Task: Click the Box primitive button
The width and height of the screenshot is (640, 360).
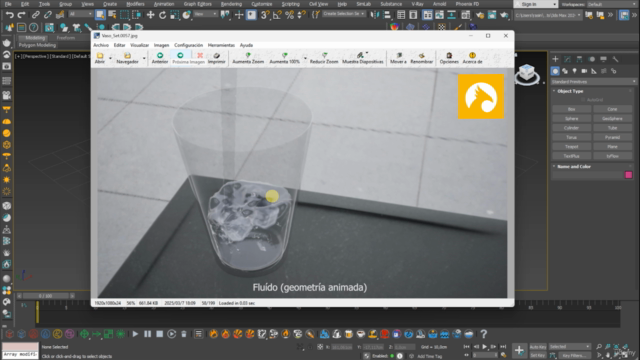Action: (571, 109)
